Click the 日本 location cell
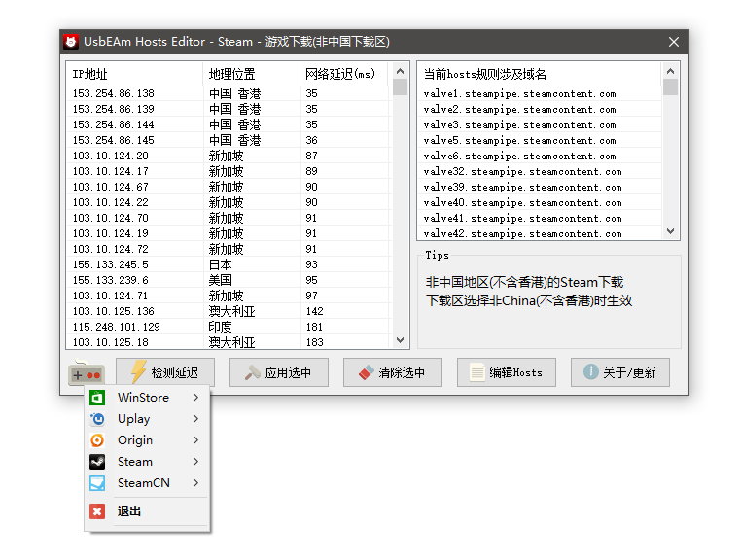Screen dimensions: 740x560 pos(220,264)
